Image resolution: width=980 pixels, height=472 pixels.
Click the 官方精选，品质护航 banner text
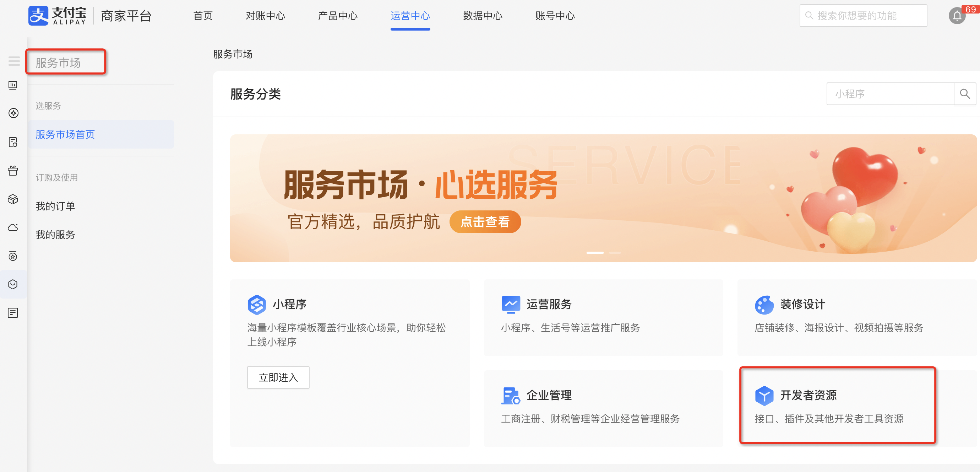click(x=364, y=222)
